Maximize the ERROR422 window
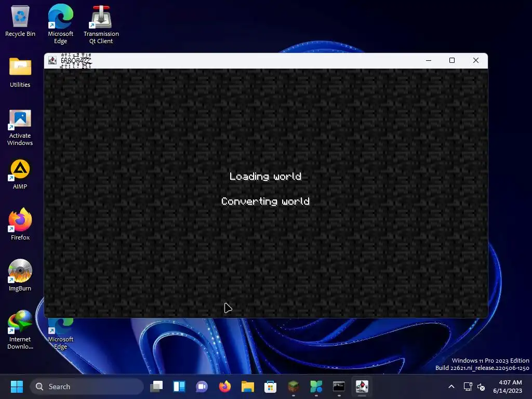532x399 pixels. tap(452, 60)
